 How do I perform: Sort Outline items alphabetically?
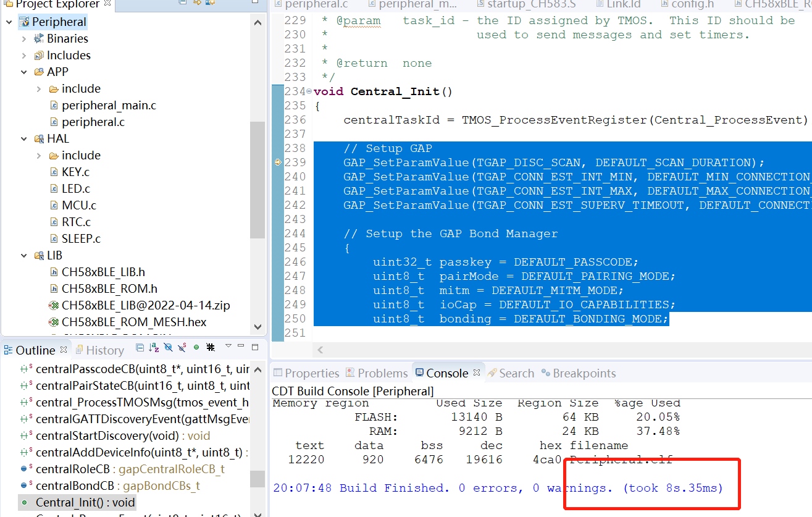(x=154, y=348)
